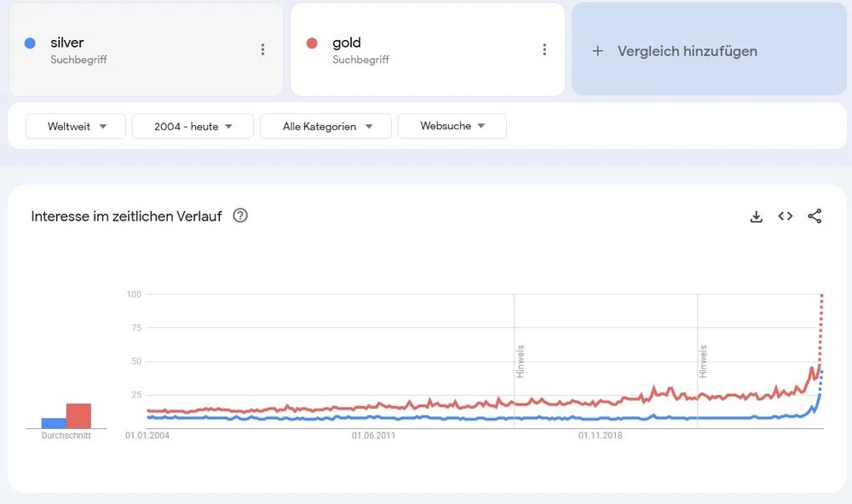Click the blue silver average bar
The width and height of the screenshot is (852, 504).
(x=54, y=422)
